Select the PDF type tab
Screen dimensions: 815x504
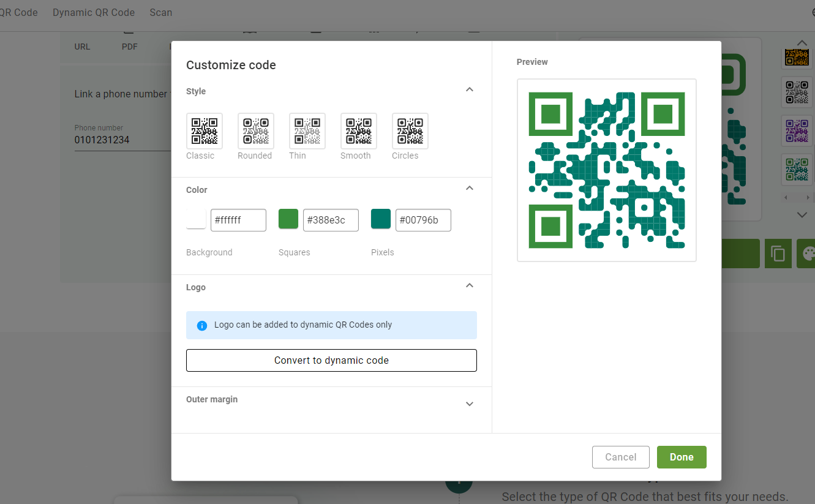[x=130, y=47]
